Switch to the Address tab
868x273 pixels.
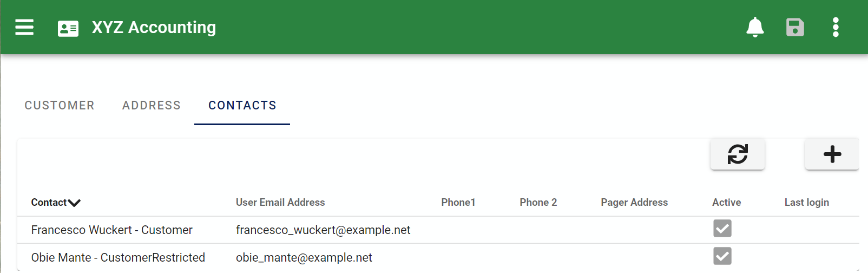pos(152,105)
